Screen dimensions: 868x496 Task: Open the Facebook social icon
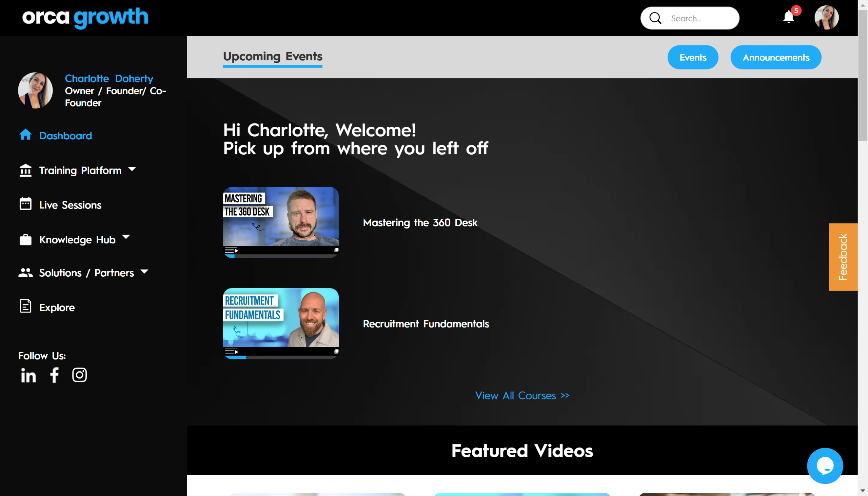[55, 375]
